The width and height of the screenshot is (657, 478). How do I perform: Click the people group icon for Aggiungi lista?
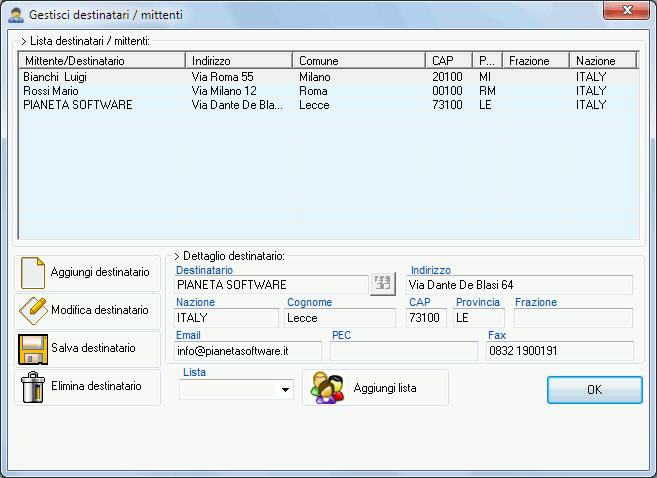click(x=327, y=388)
